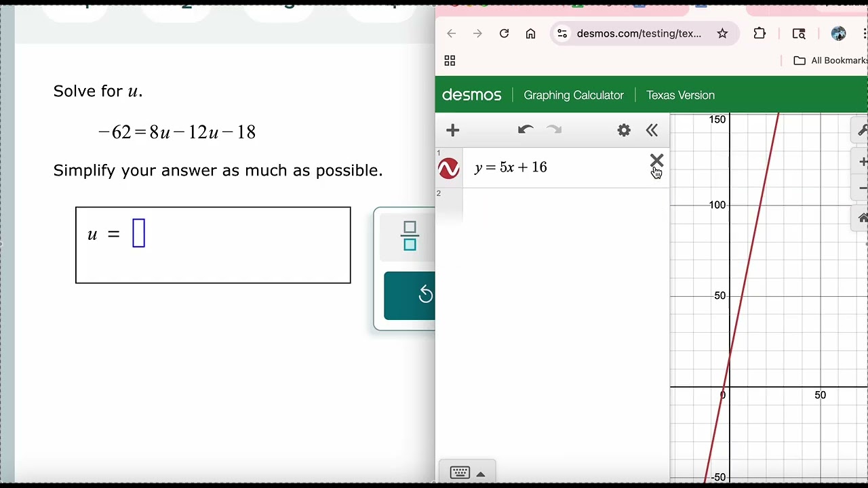
Task: Toggle visibility of expression y = 5x + 16
Action: click(449, 168)
